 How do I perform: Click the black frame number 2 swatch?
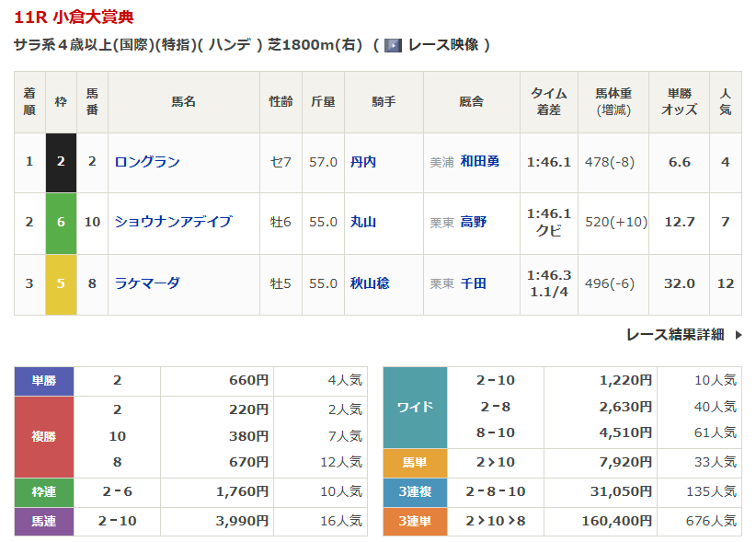(x=61, y=162)
